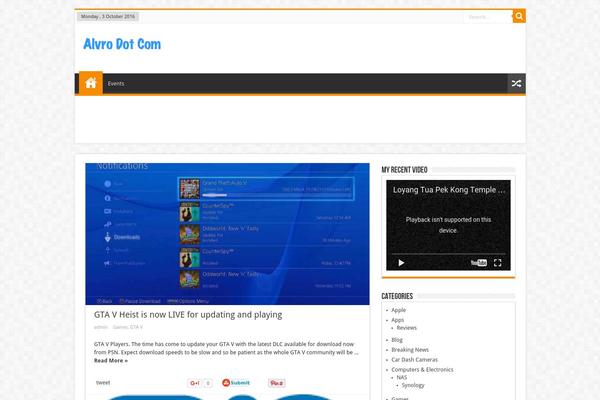Open the NAS subcategory
This screenshot has height=400, width=600.
coord(402,377)
